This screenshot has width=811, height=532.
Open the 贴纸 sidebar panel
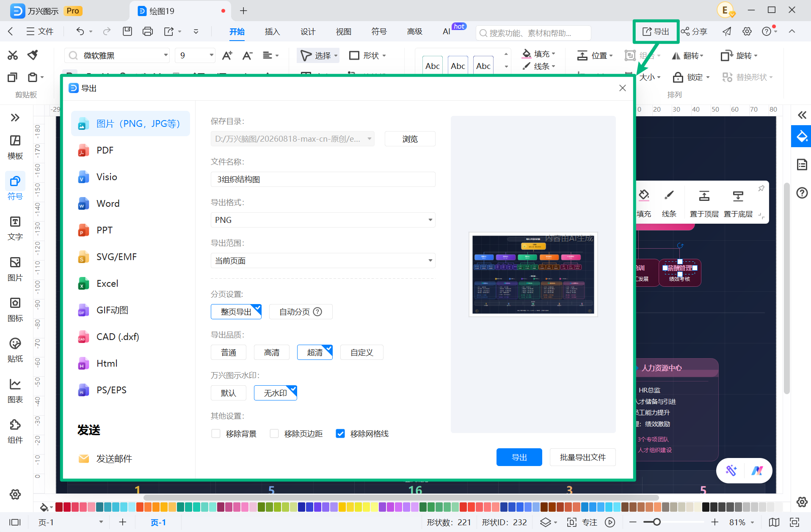[x=15, y=351]
